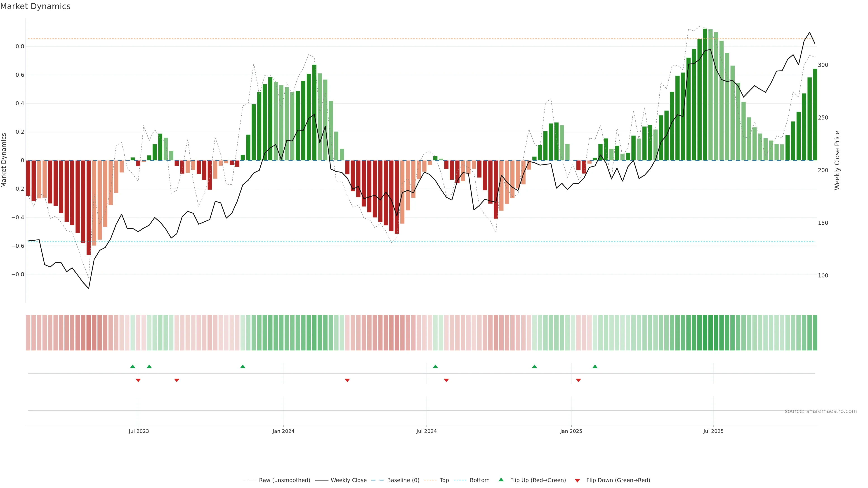Click the earliest green flip-up triangle marker
Viewport: 868px width, 488px height.
pos(133,366)
